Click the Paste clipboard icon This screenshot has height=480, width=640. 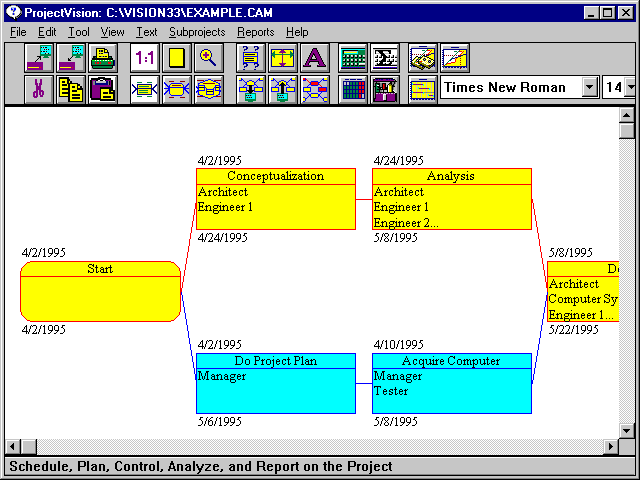point(102,89)
